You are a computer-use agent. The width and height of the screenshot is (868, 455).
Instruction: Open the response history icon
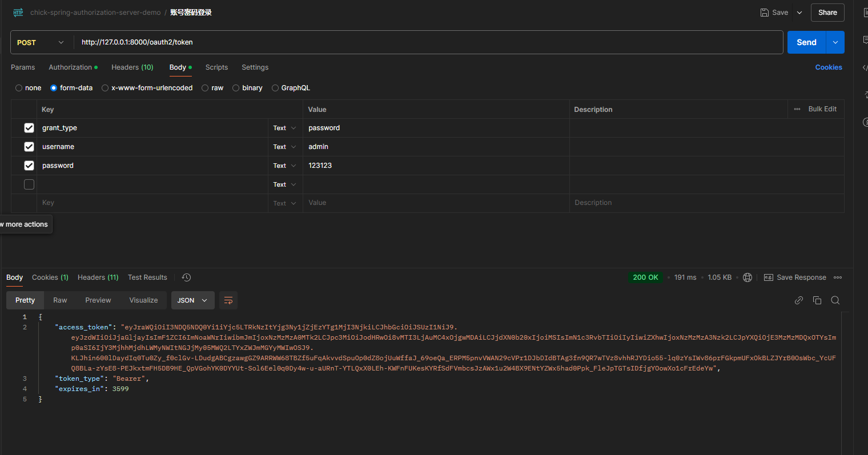pos(186,277)
